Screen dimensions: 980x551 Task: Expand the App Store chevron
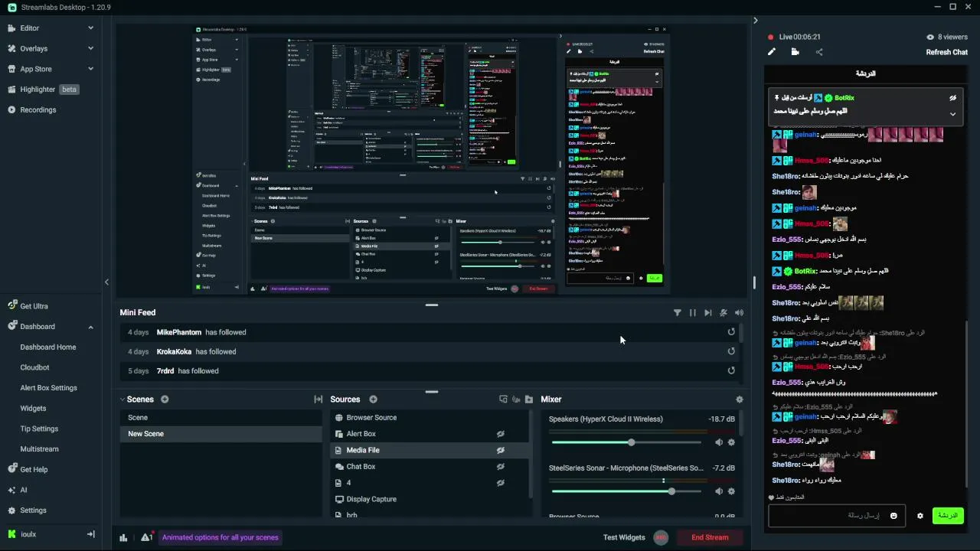pyautogui.click(x=90, y=69)
